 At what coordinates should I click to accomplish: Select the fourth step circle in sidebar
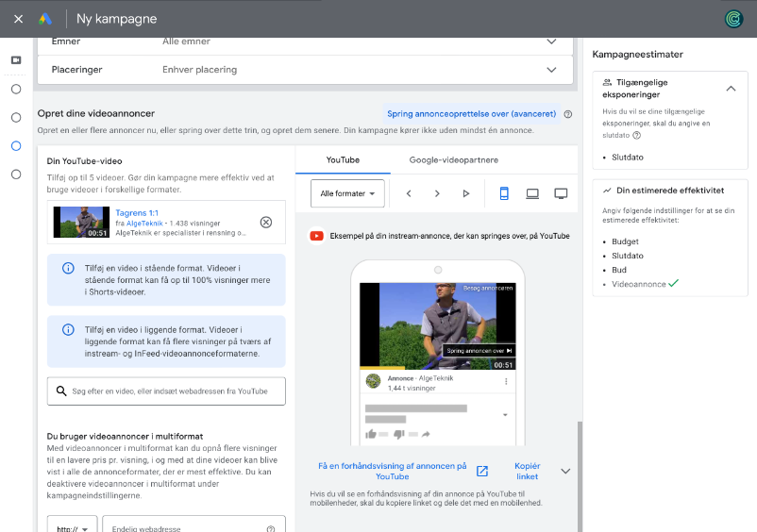[16, 174]
